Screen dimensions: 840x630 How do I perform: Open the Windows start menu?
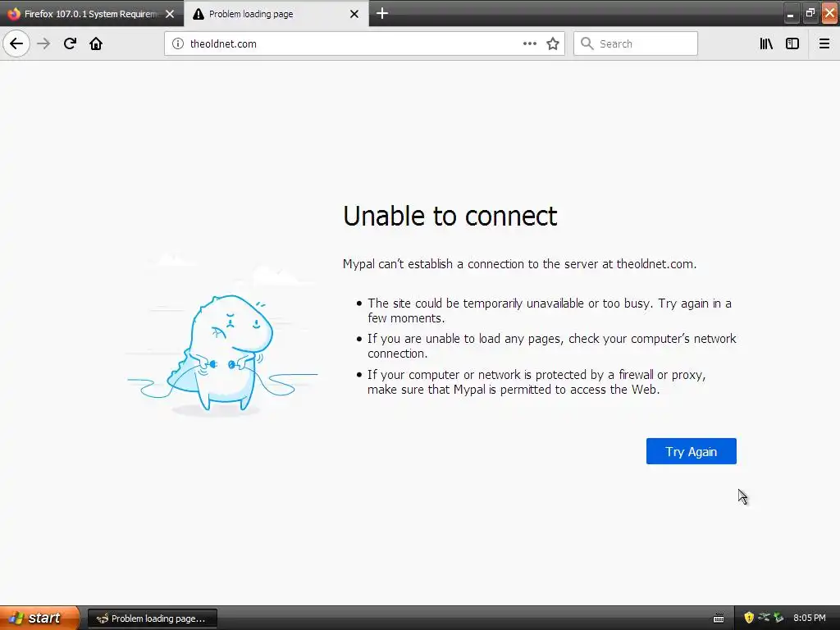click(39, 618)
